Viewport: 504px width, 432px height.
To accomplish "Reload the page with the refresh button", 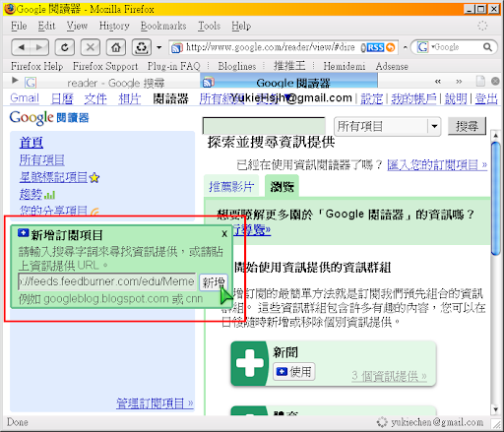I will pyautogui.click(x=65, y=47).
